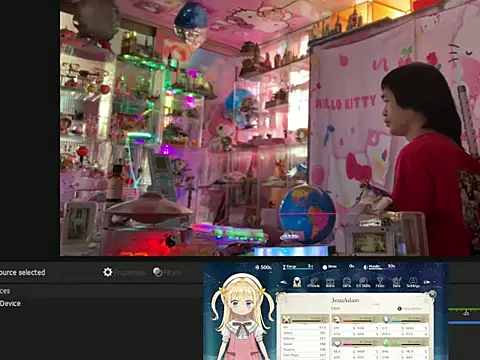
Task: Go to next menu page with right arrow
Action: tap(427, 282)
